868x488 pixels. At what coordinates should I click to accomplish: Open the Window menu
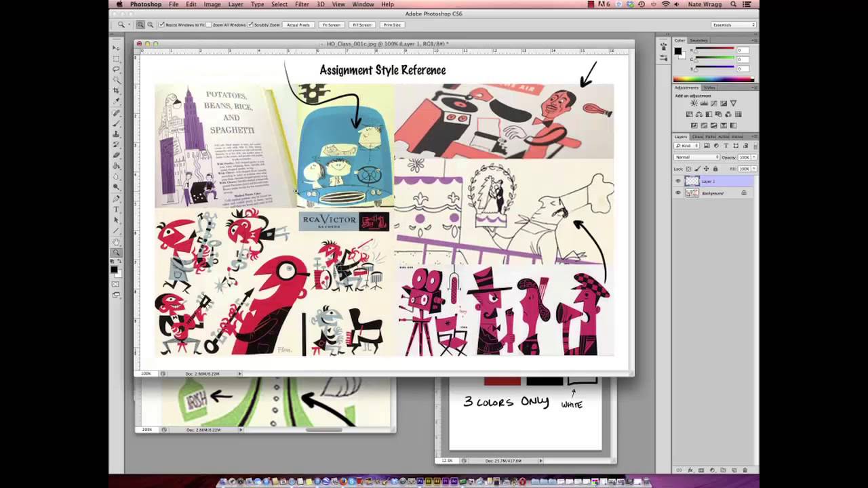(x=363, y=4)
